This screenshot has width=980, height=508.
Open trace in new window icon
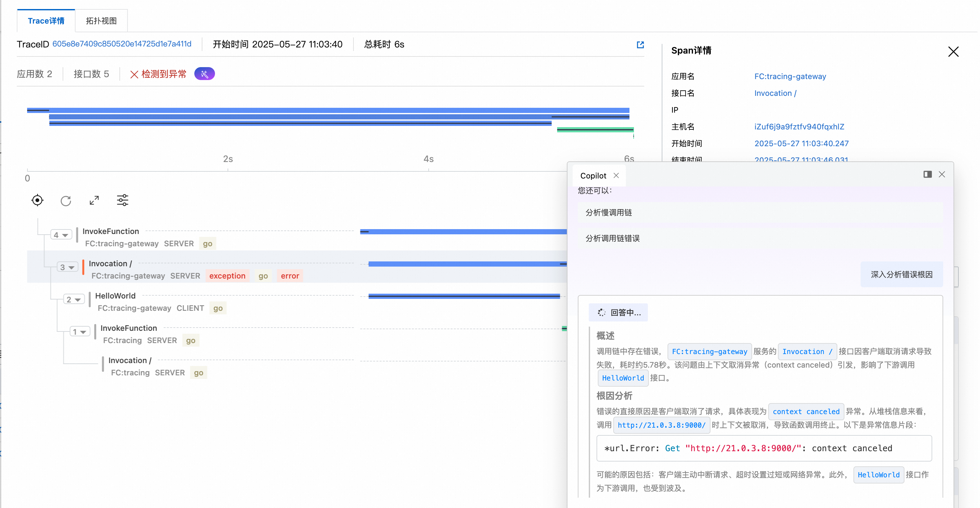point(640,45)
